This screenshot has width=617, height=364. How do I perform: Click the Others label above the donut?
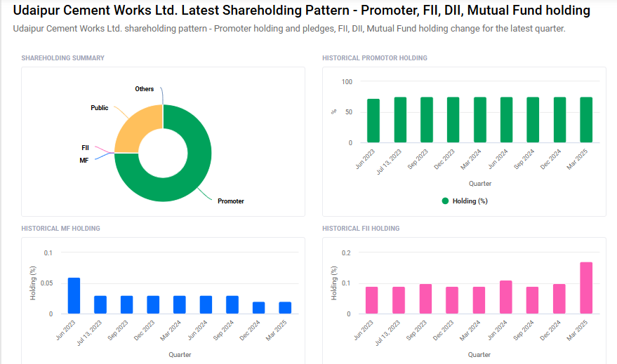(x=145, y=89)
